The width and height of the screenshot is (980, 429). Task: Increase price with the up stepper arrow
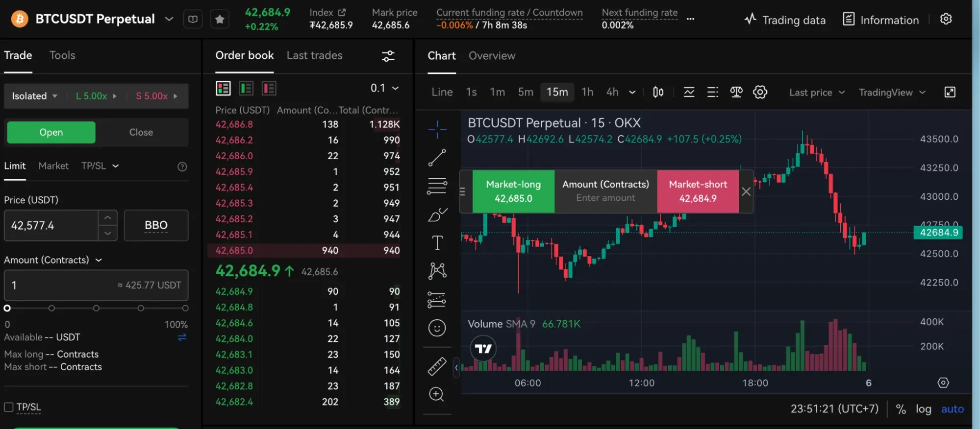point(108,217)
